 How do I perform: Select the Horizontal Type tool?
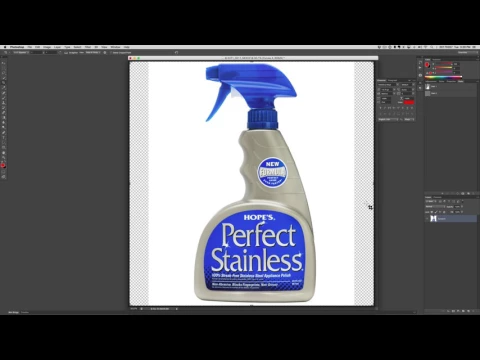[4, 138]
